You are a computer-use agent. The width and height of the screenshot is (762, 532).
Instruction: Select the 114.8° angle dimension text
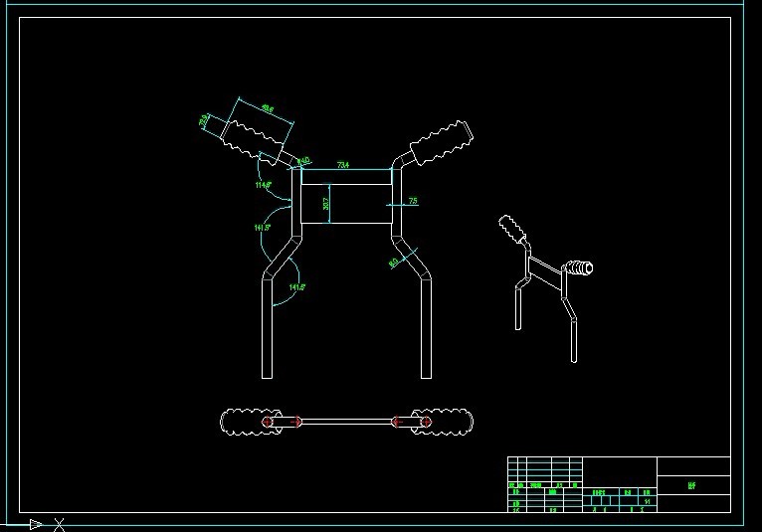264,185
